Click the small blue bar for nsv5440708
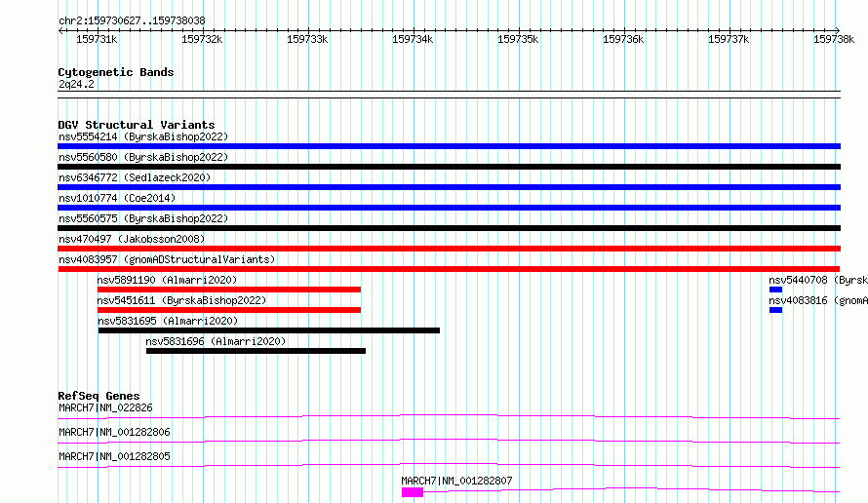The height and width of the screenshot is (503, 868). (x=775, y=290)
